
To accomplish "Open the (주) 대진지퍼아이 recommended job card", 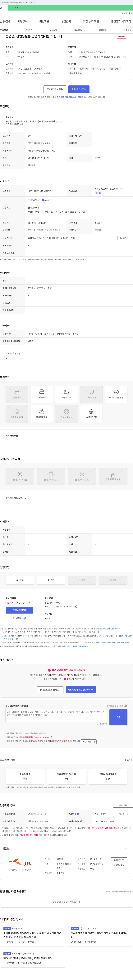I will [100, 935].
